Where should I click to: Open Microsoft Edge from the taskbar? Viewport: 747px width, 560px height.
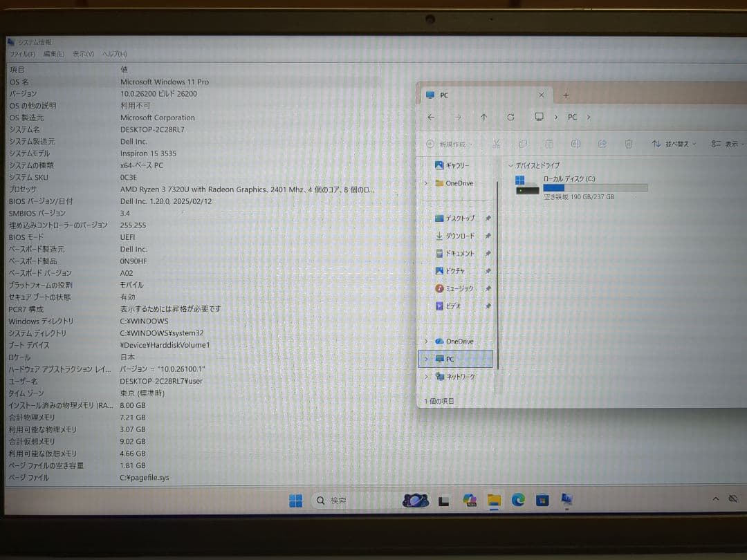point(518,500)
